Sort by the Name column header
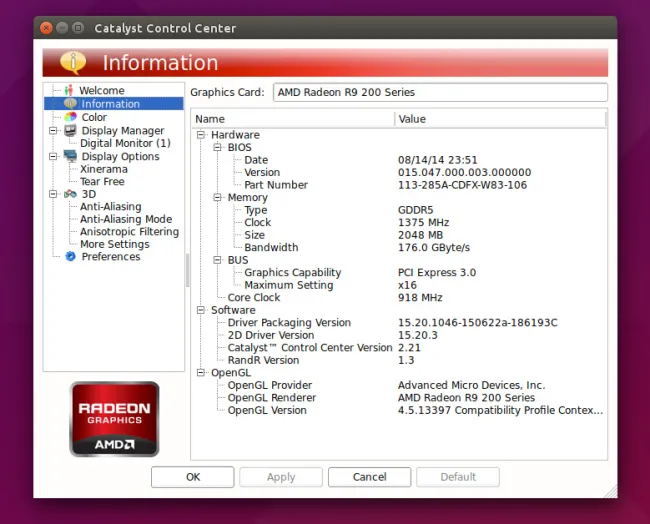 (x=292, y=119)
